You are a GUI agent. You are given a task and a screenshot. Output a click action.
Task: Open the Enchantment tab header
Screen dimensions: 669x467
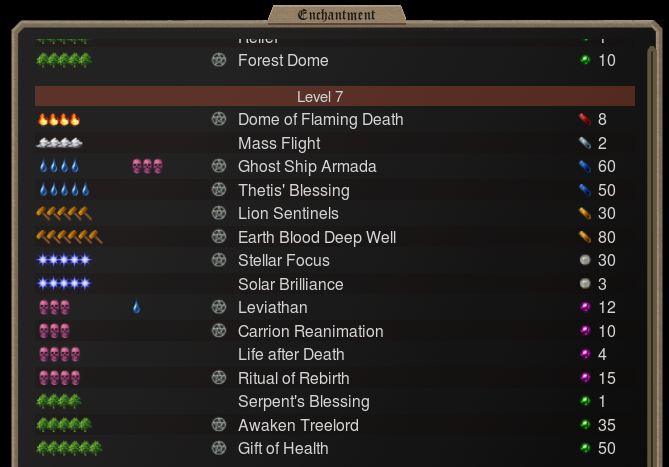tap(337, 15)
